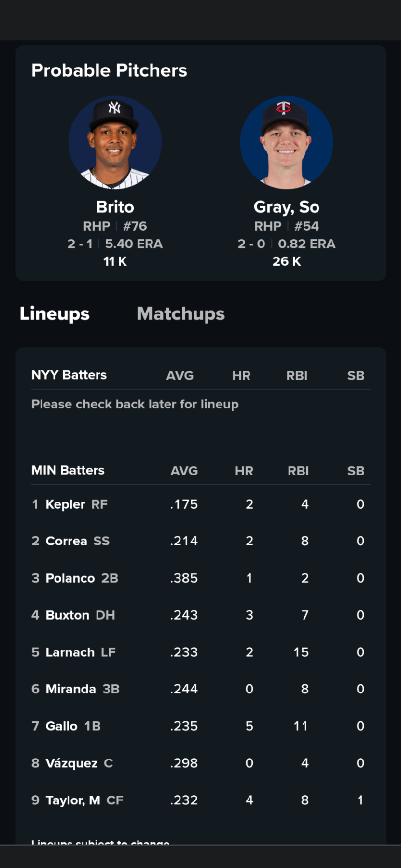Click the NYY Batters HR column header
Screen dimensions: 401x868
[x=241, y=376]
